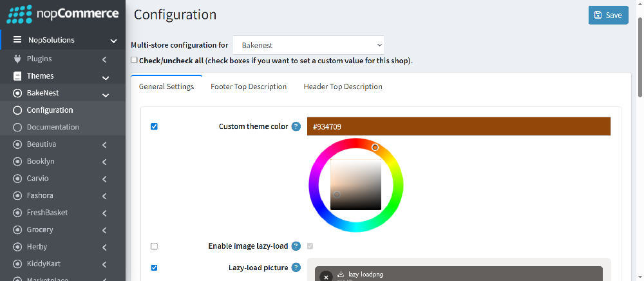Viewport: 644px width, 281px height.
Task: Click the nopCommerce logo
Action: [62, 14]
